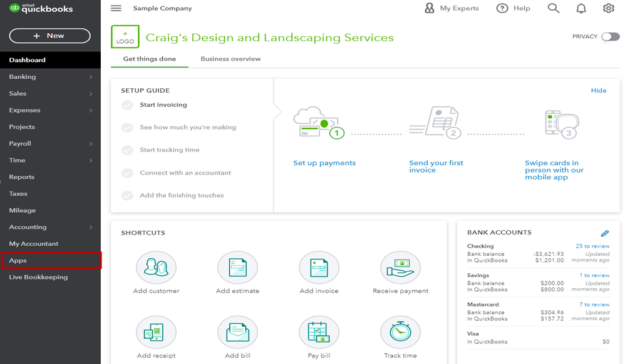Click the Add receipt shortcut icon
The height and width of the screenshot is (364, 625).
coord(157,332)
